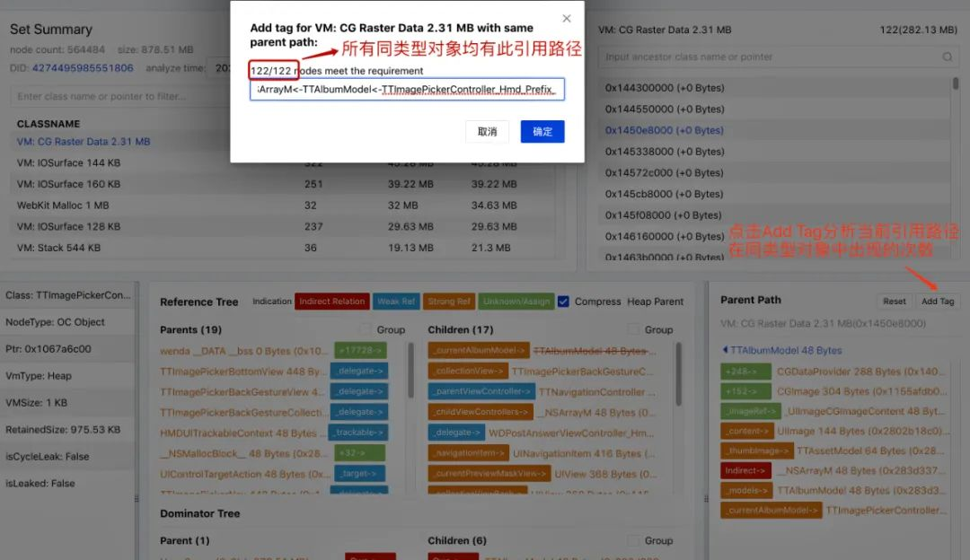Image resolution: width=970 pixels, height=560 pixels.
Task: Cancel the dialog with 取消
Action: [487, 132]
